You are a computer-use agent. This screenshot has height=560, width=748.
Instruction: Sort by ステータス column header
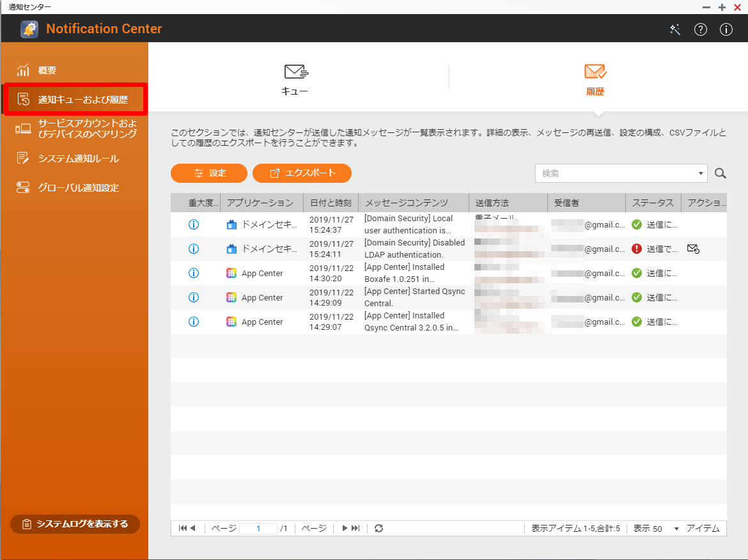click(x=653, y=203)
